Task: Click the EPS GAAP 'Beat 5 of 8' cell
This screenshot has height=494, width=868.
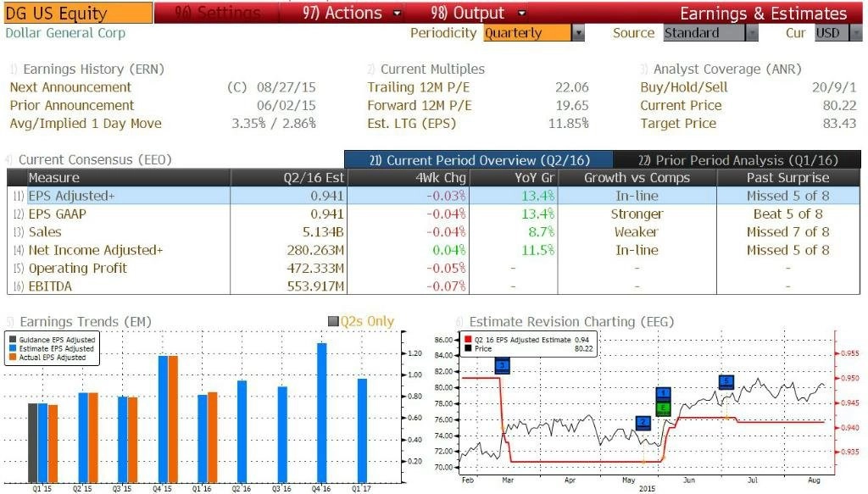Action: click(x=787, y=214)
